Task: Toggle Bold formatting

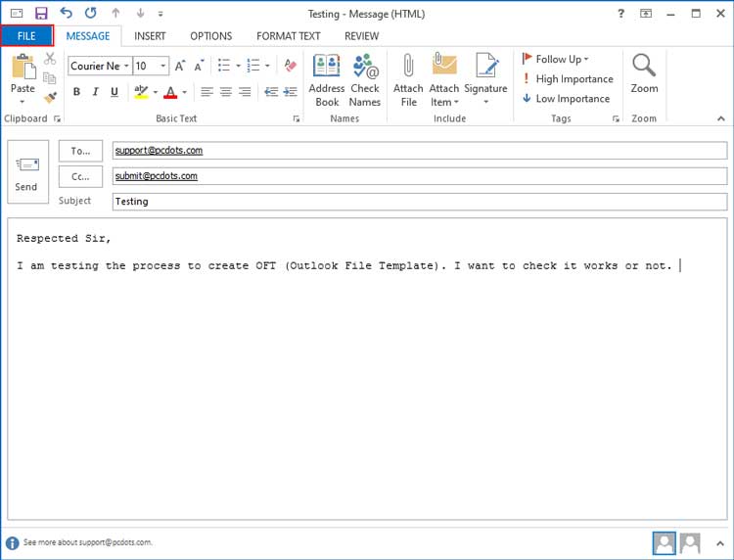Action: [x=76, y=92]
